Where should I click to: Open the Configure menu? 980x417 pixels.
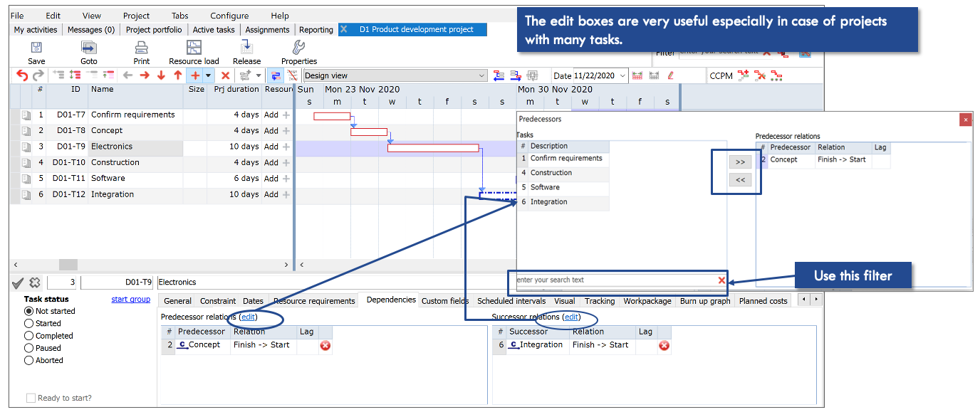(x=229, y=16)
